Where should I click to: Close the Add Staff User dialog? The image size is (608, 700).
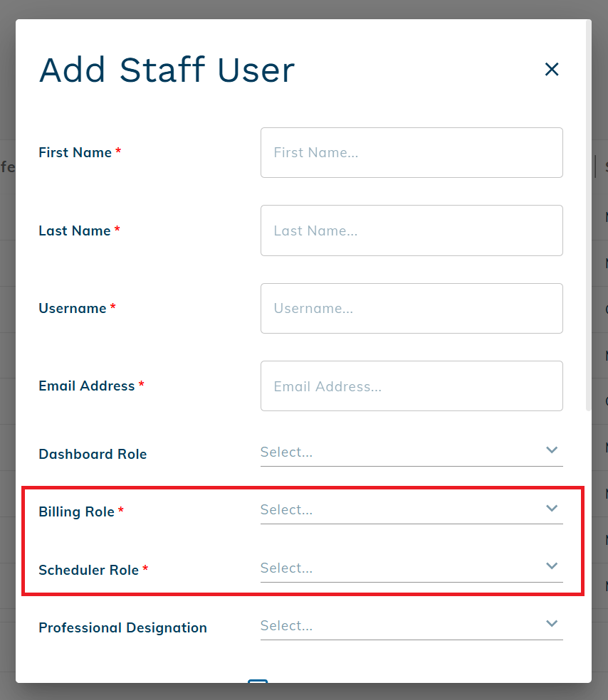click(552, 69)
